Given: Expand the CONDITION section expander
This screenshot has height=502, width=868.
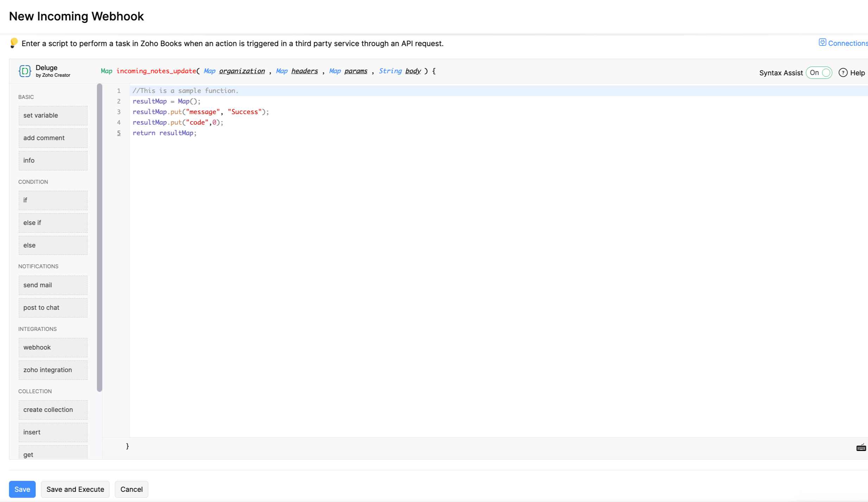Looking at the screenshot, I should (33, 182).
